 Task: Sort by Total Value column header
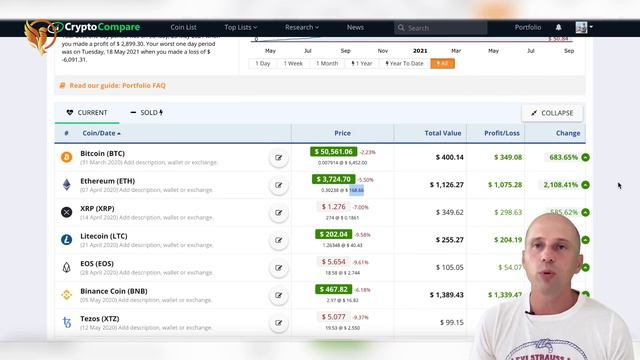[x=442, y=133]
